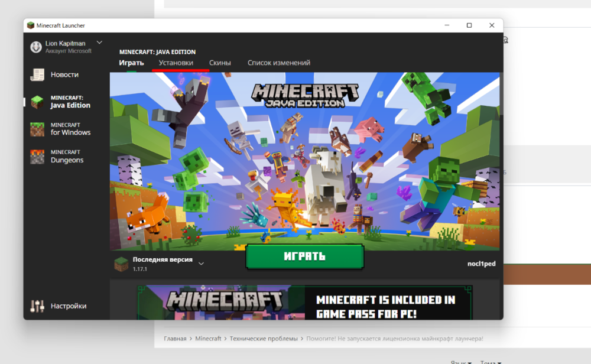
Task: Click the grass block version icon
Action: pos(121,264)
